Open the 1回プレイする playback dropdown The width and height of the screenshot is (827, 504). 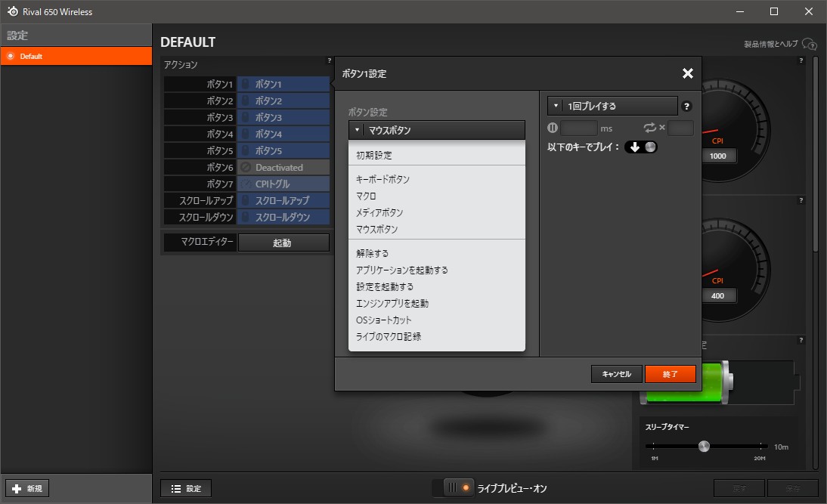[612, 106]
